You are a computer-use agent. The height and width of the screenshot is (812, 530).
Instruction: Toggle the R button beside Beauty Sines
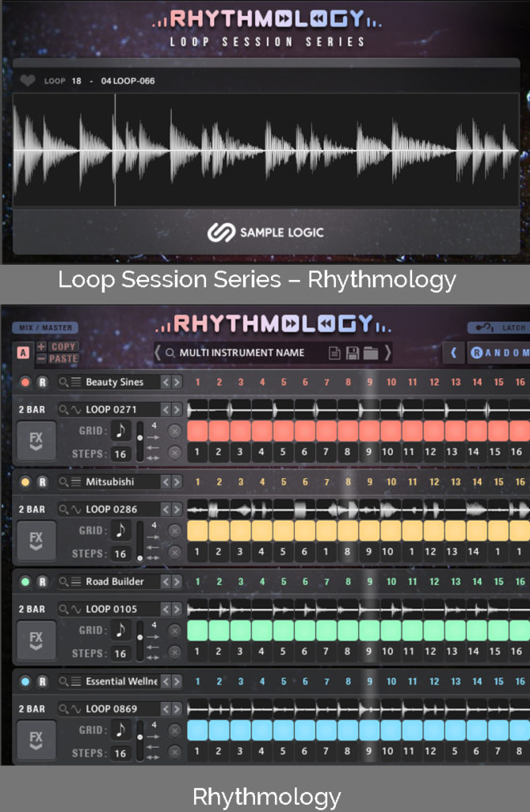point(43,382)
